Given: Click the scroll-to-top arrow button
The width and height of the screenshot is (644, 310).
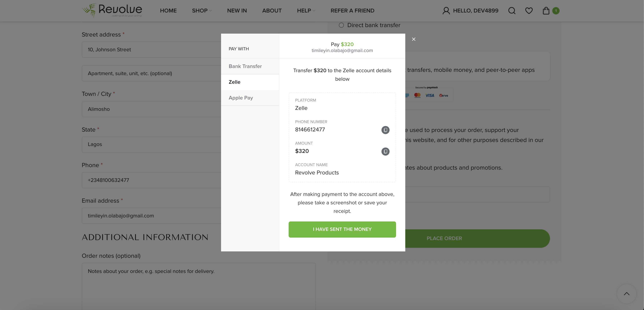Looking at the screenshot, I should [x=627, y=294].
